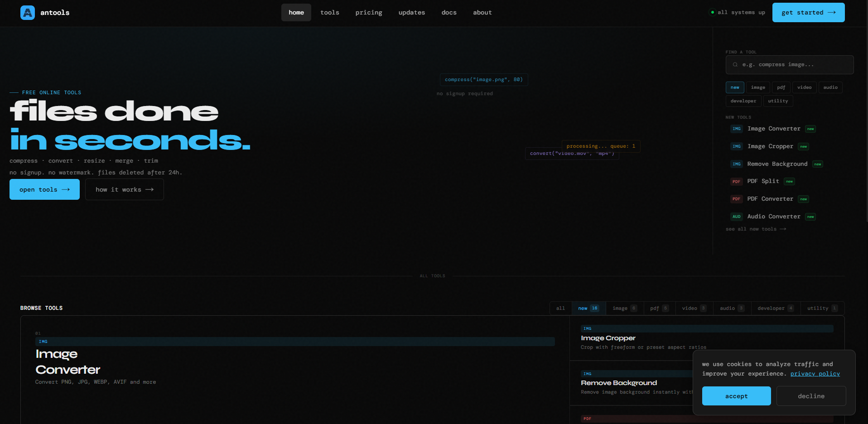Click the green all systems up status dot

[713, 12]
